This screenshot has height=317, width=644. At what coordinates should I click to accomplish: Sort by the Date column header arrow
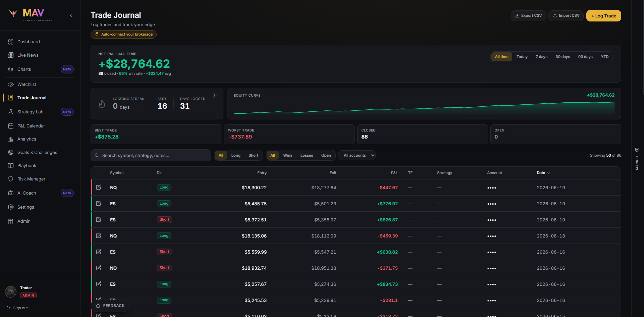coord(548,173)
